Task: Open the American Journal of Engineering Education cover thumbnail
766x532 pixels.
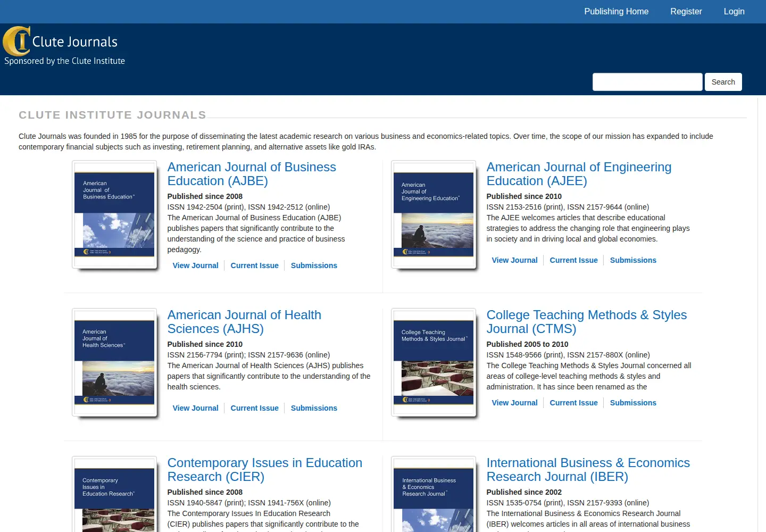Action: tap(434, 214)
